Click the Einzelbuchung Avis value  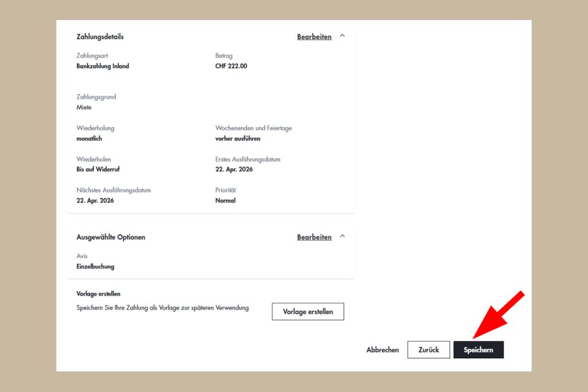[95, 266]
